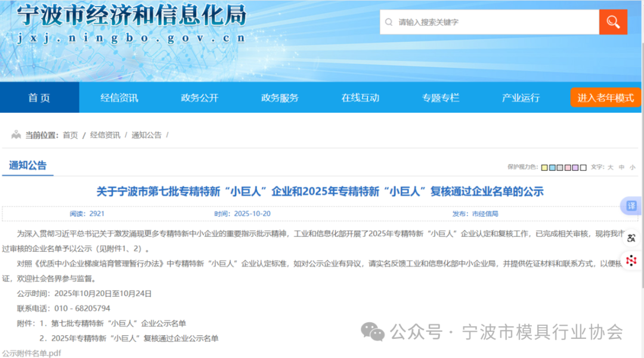The width and height of the screenshot is (644, 358).
Task: Set text size to 大 (large)
Action: pos(610,168)
